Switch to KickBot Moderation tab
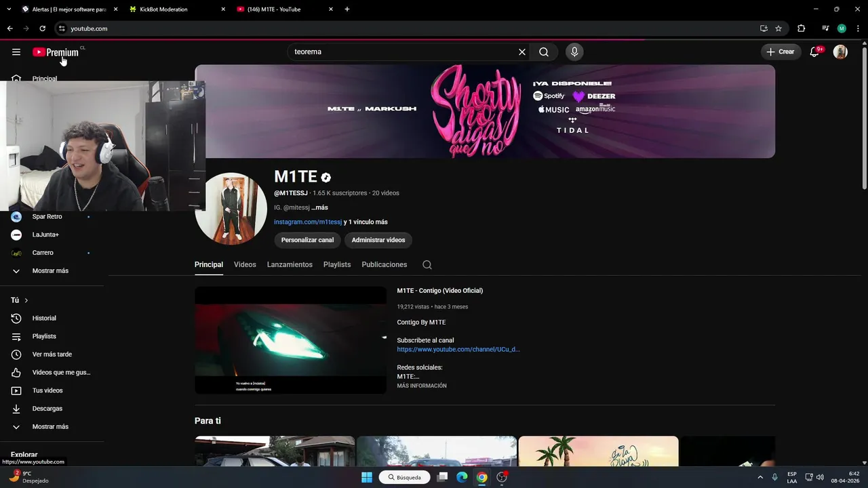Screen dimensions: 868x488 pos(176,9)
